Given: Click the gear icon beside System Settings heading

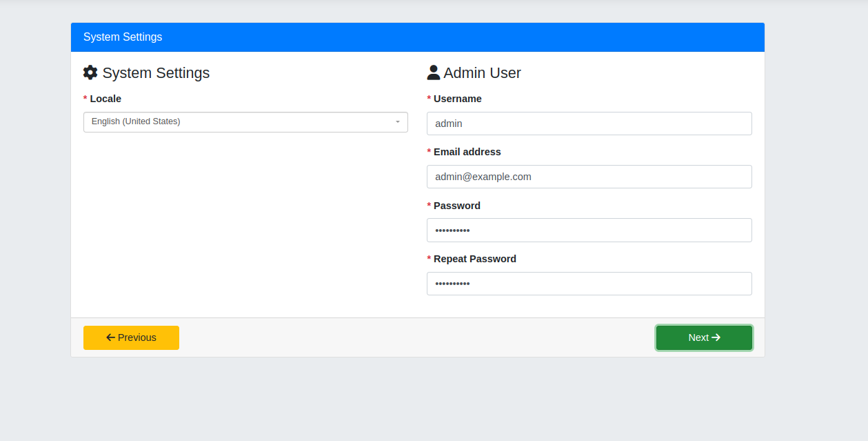Looking at the screenshot, I should tap(90, 72).
